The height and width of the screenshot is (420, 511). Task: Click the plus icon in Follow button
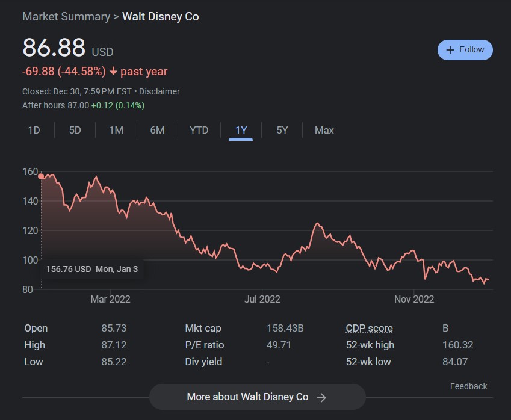[x=450, y=50]
